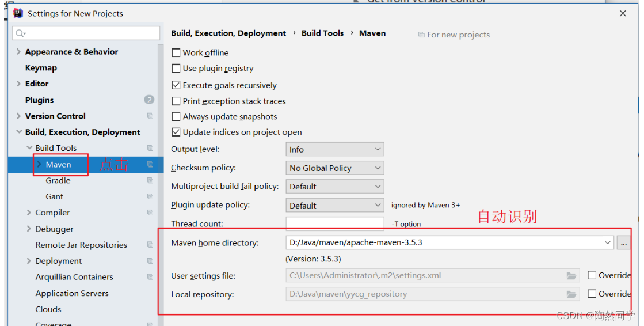Click folder icon in User settings file field

[571, 276]
